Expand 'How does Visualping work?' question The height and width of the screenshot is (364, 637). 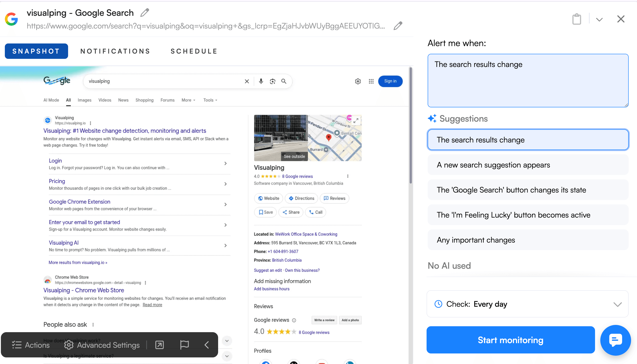click(227, 341)
